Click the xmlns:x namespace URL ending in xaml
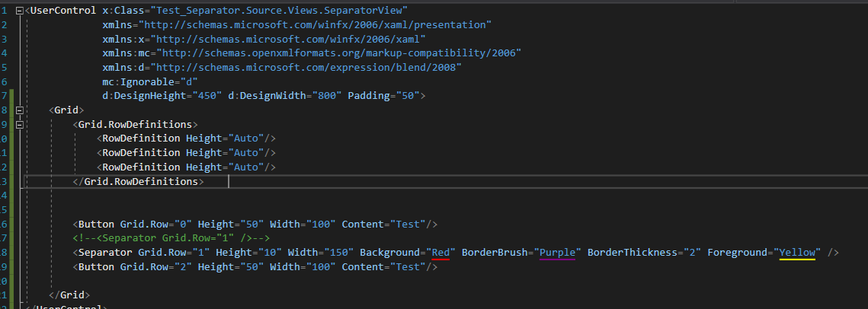 [x=288, y=40]
